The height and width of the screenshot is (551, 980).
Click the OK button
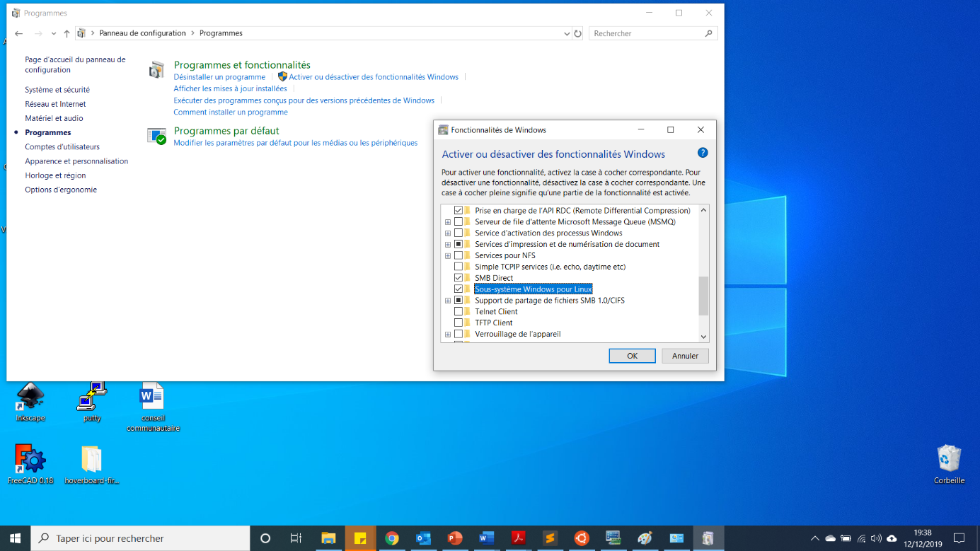tap(632, 356)
